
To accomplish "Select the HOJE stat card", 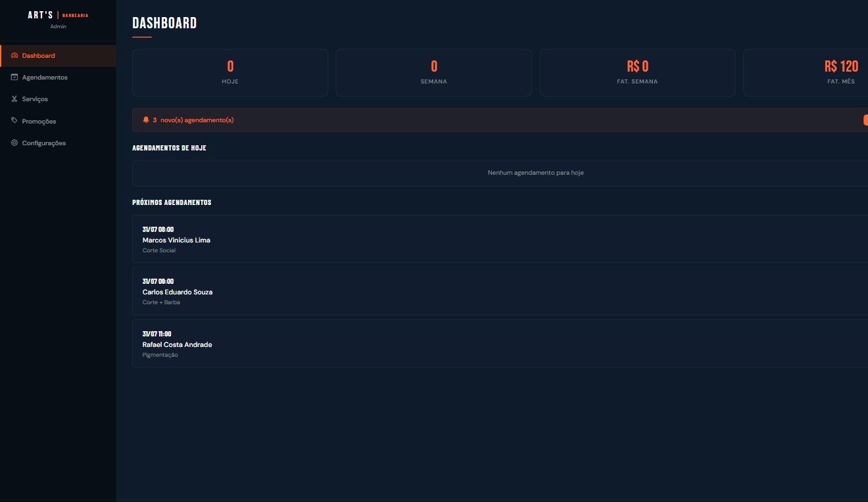I will pos(230,73).
